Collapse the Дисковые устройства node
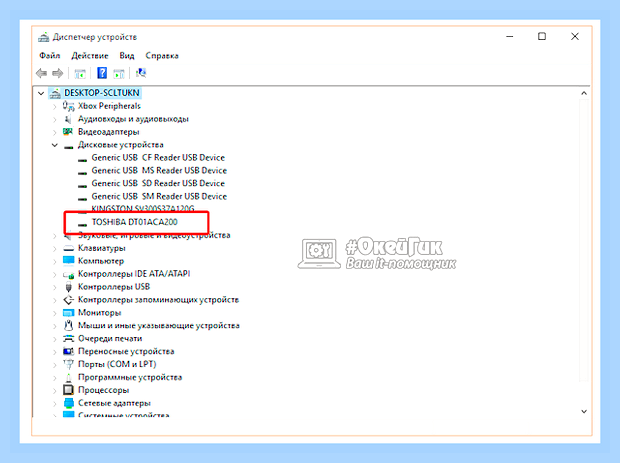This screenshot has height=463, width=620. pos(55,145)
